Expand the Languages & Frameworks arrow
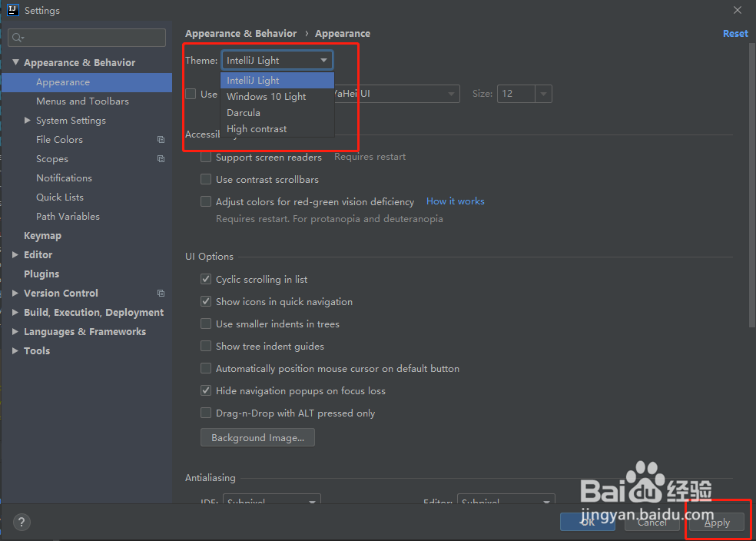The height and width of the screenshot is (541, 756). click(x=15, y=332)
